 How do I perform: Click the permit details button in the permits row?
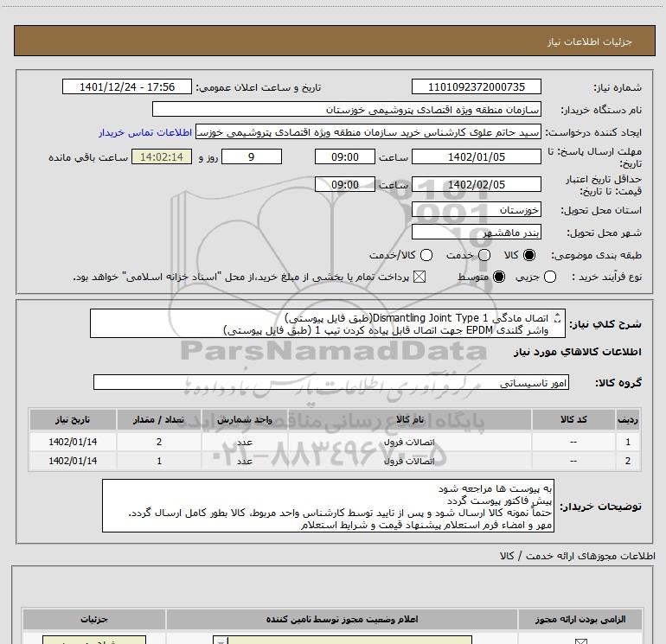pos(94,641)
